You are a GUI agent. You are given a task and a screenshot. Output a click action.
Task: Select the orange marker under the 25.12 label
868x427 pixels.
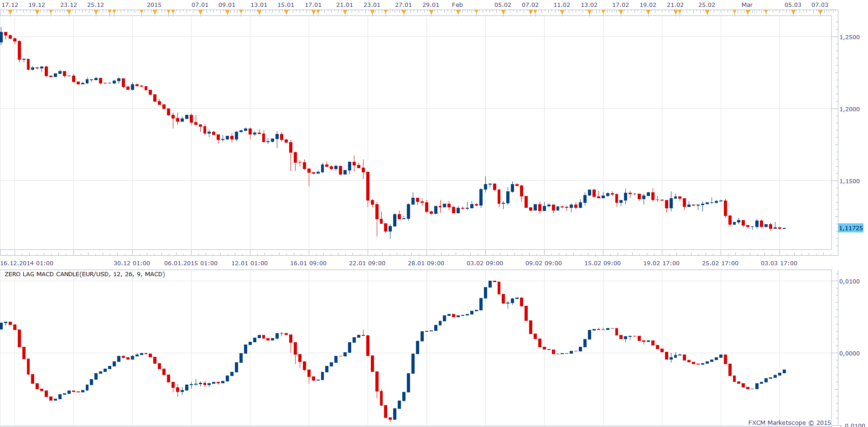pos(96,13)
